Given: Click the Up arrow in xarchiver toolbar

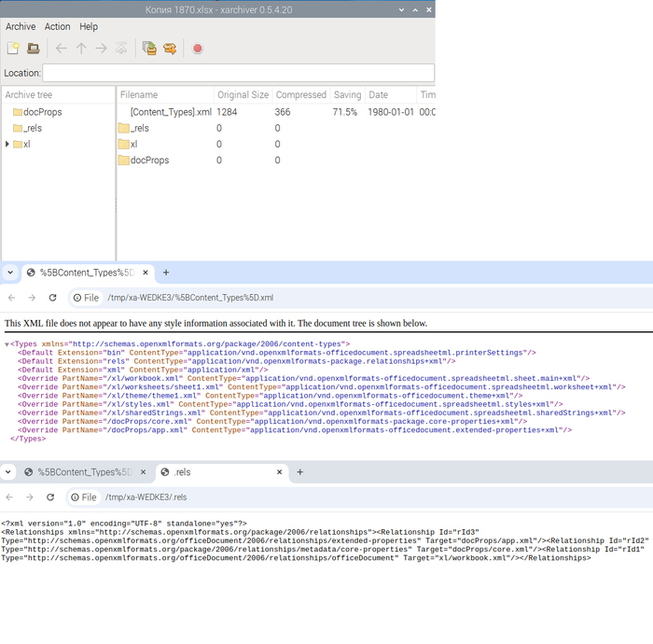Looking at the screenshot, I should pos(81,49).
